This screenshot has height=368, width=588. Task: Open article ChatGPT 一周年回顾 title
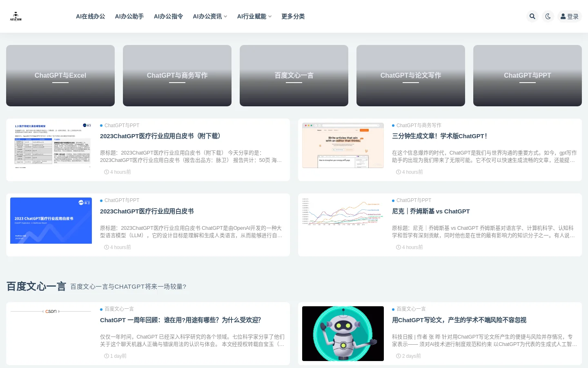tap(180, 320)
